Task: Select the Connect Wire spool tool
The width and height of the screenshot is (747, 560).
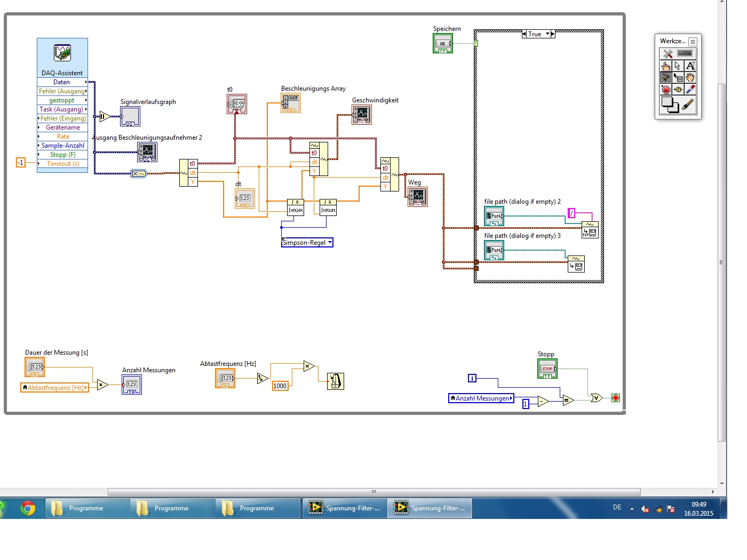Action: click(666, 78)
